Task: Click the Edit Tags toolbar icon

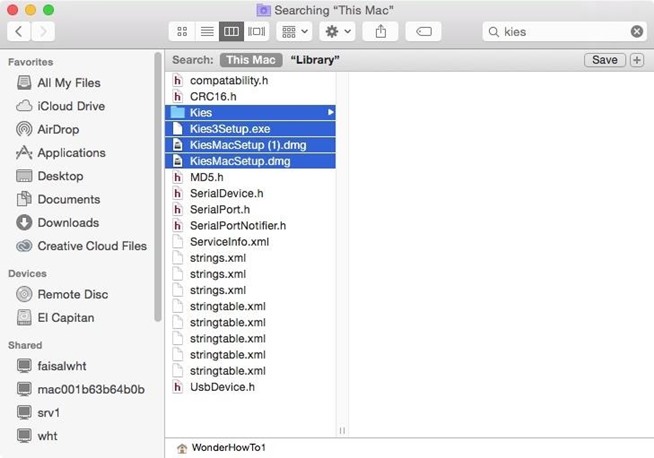Action: pyautogui.click(x=423, y=32)
